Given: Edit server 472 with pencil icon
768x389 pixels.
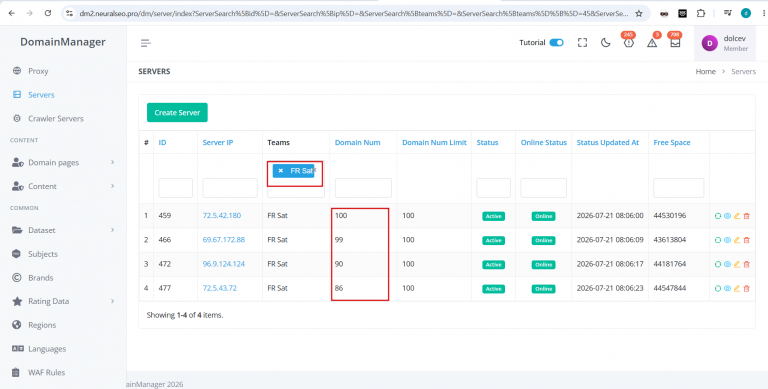Looking at the screenshot, I should [x=737, y=264].
